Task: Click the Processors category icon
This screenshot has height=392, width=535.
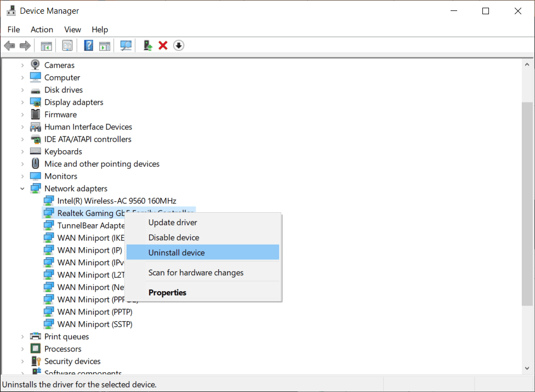Action: pos(36,349)
